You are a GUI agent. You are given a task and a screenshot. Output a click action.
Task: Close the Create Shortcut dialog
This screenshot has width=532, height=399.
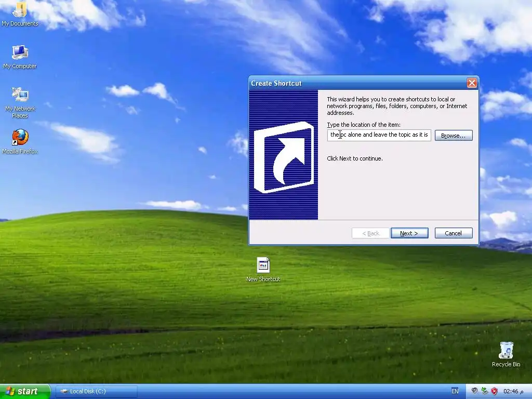pos(472,83)
